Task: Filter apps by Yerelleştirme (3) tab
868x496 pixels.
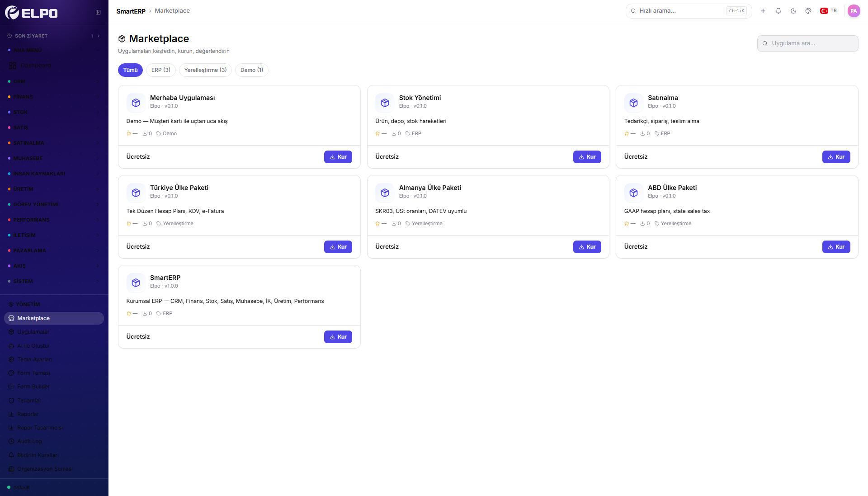Action: pos(206,70)
